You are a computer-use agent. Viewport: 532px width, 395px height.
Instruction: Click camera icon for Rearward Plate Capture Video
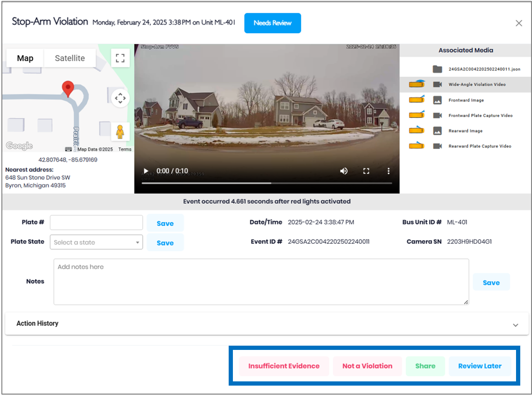pyautogui.click(x=437, y=146)
